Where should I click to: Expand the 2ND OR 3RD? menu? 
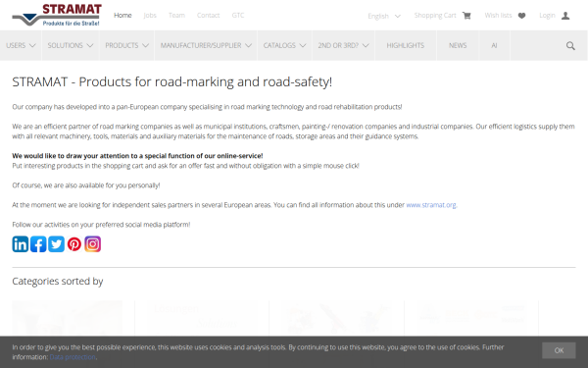coord(344,45)
